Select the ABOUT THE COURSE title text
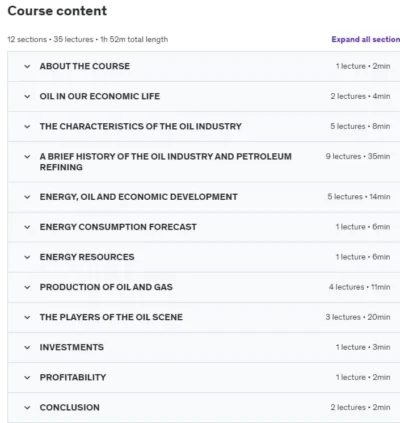This screenshot has width=400, height=423. pos(85,66)
